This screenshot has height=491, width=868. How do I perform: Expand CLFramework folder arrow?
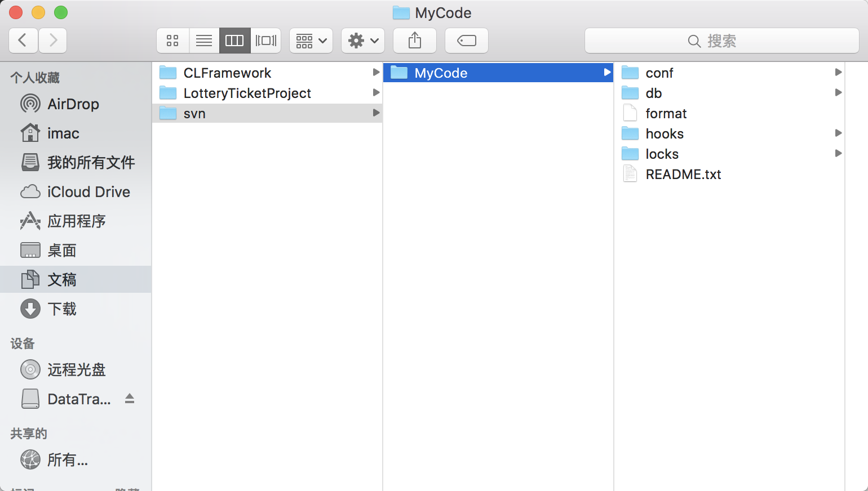376,73
